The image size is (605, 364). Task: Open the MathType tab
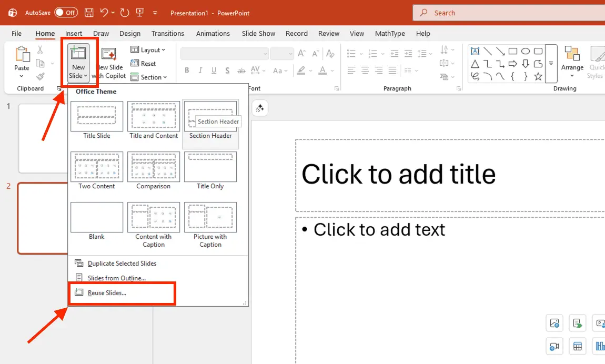click(390, 34)
